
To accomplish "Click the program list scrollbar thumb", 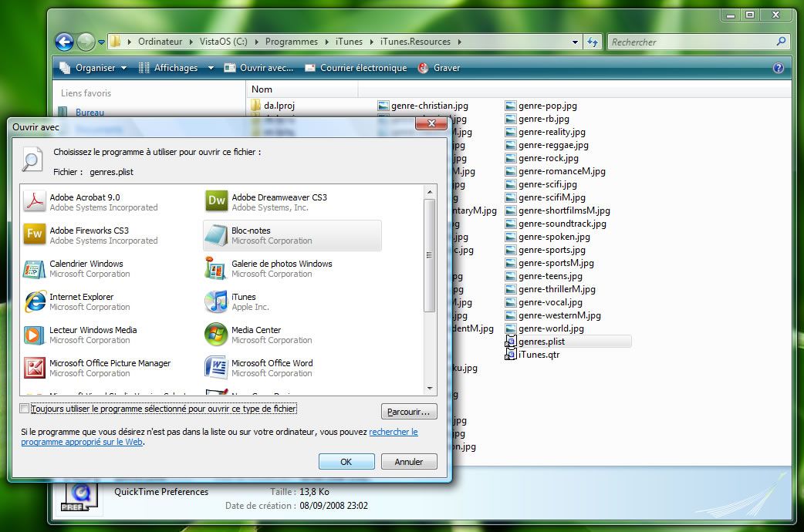I will [430, 255].
